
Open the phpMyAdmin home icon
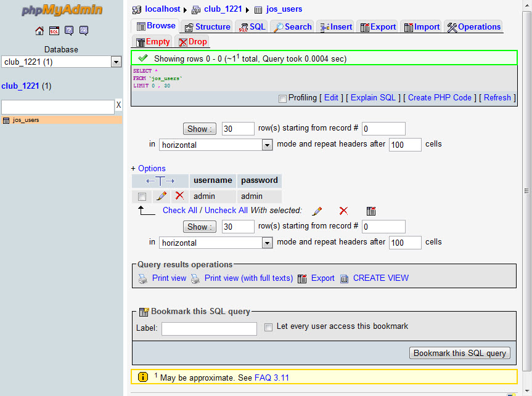pyautogui.click(x=39, y=31)
